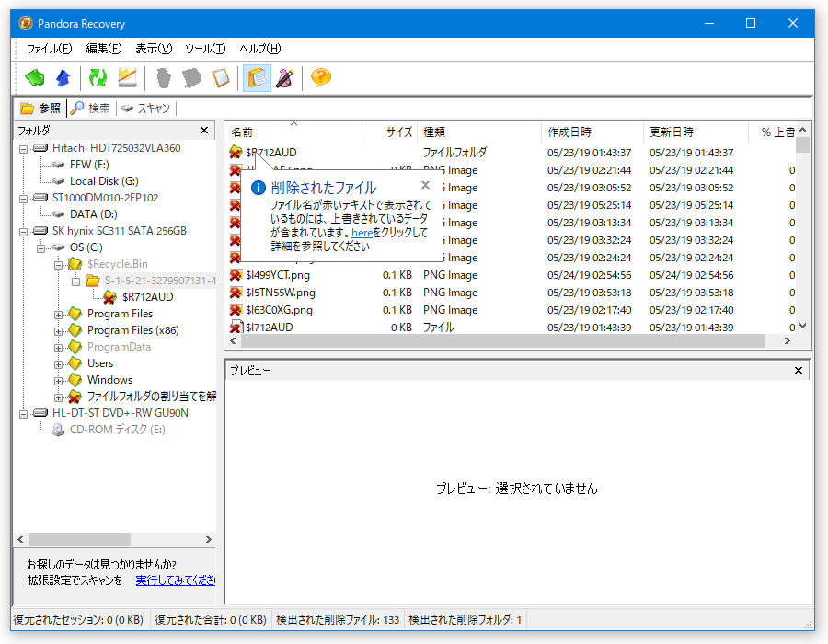Click the 'here' link in the balloon
This screenshot has width=828, height=644.
click(362, 233)
